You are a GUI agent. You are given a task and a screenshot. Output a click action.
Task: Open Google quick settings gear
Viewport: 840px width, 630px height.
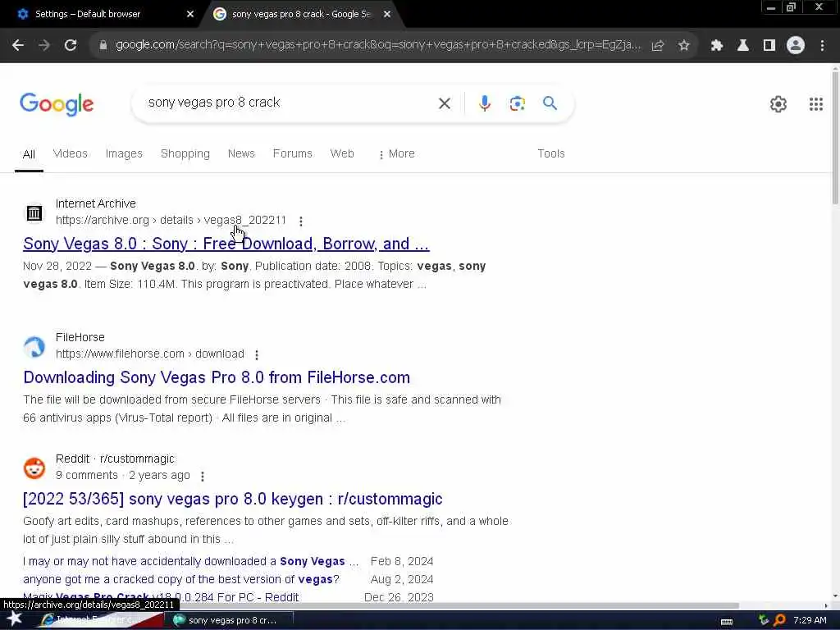tap(778, 104)
